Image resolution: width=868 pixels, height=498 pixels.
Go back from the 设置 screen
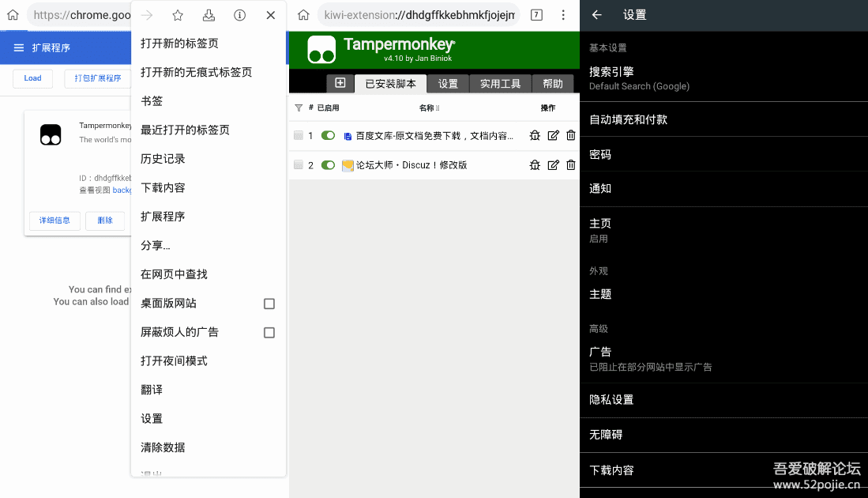[x=597, y=15]
